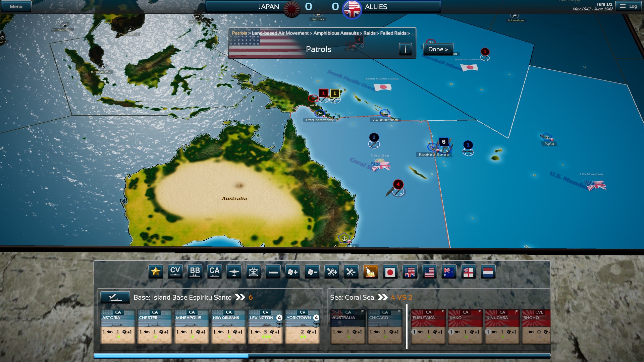Image resolution: width=644 pixels, height=362 pixels.
Task: Select the star elite units icon
Action: 156,272
